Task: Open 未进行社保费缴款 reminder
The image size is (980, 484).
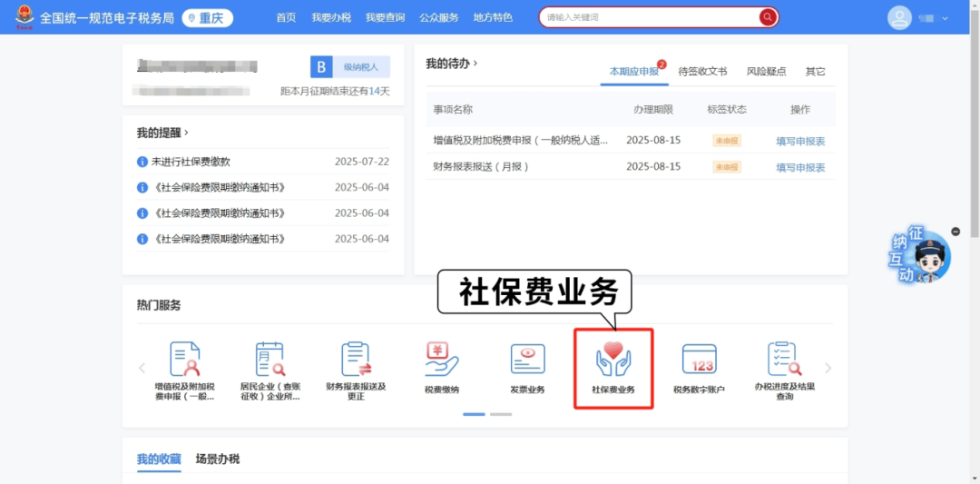Action: coord(191,162)
